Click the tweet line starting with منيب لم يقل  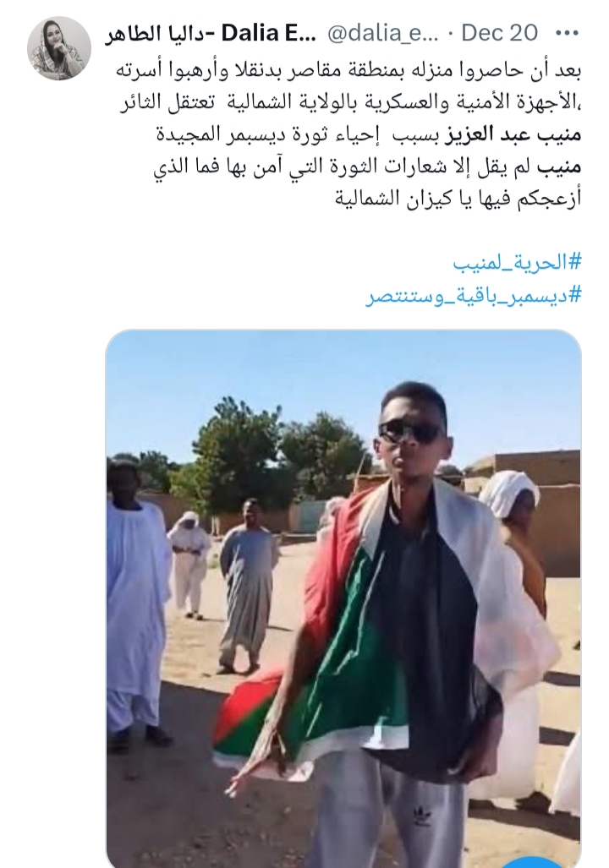coord(367,167)
